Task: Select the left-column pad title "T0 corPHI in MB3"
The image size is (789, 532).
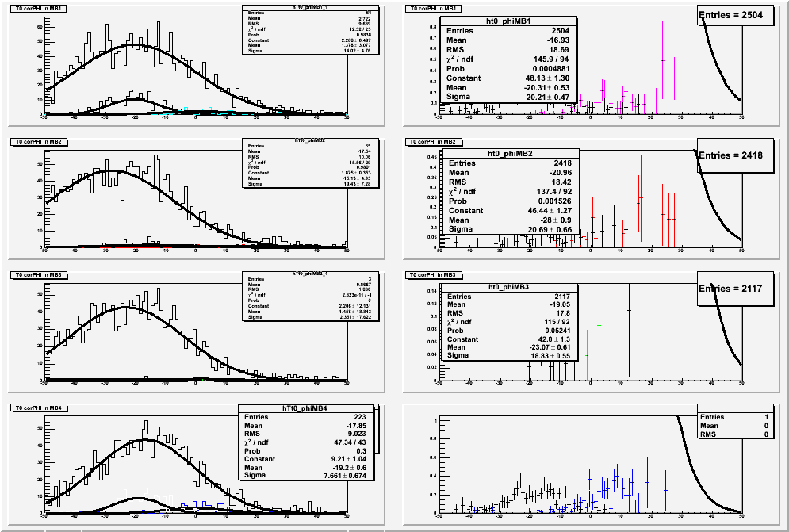Action: coord(39,275)
